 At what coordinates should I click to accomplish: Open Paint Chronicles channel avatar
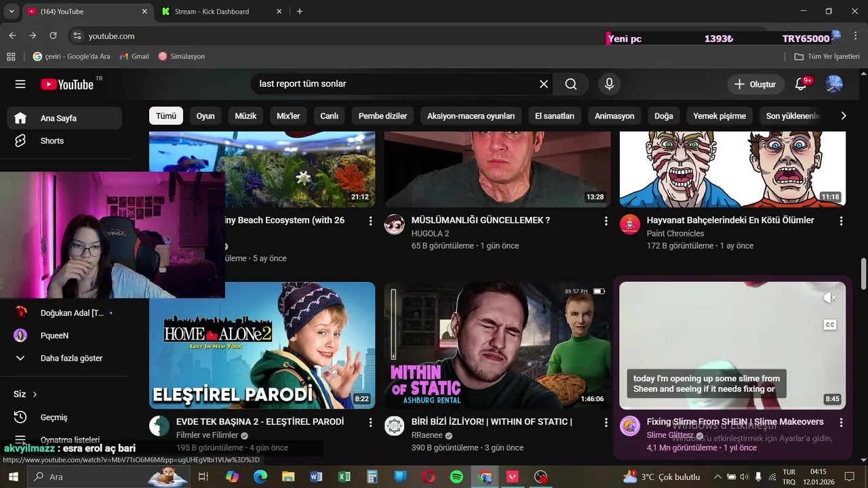pyautogui.click(x=630, y=224)
